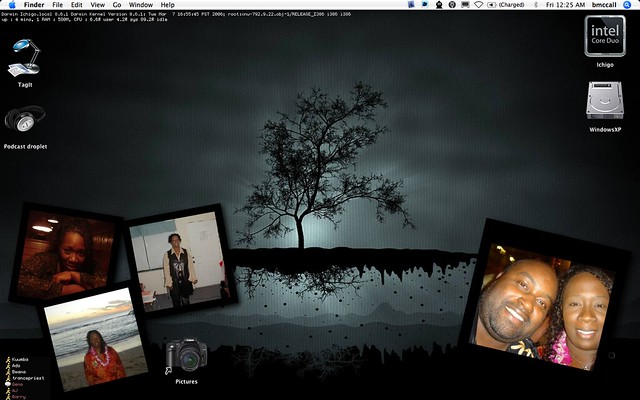Click the webcam icon in menu bar
The height and width of the screenshot is (400, 640).
[439, 5]
